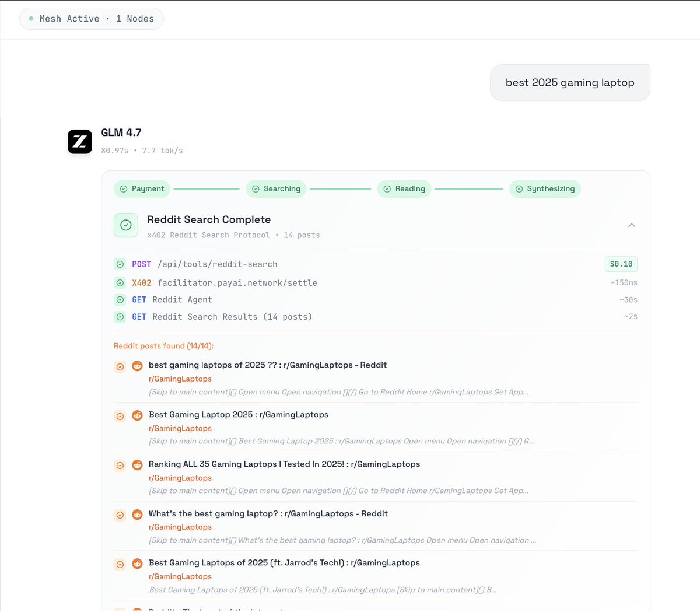Click the green Mesh Active status dot
Viewport: 700px width, 612px height.
point(31,19)
